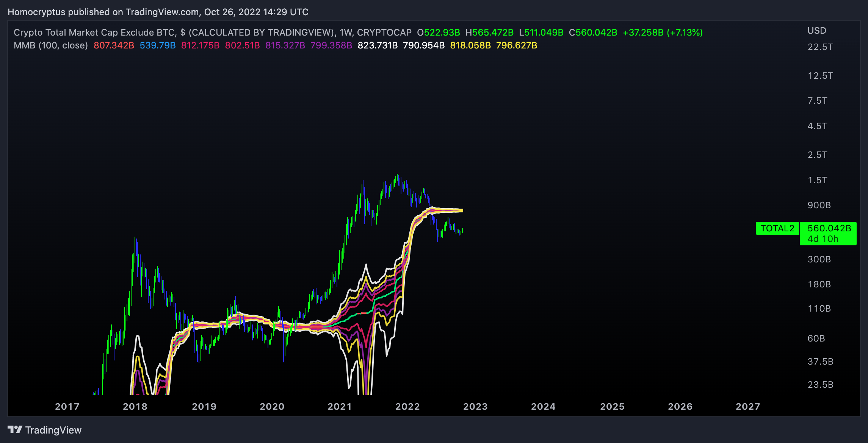Click the high value H565.472B

coord(489,33)
